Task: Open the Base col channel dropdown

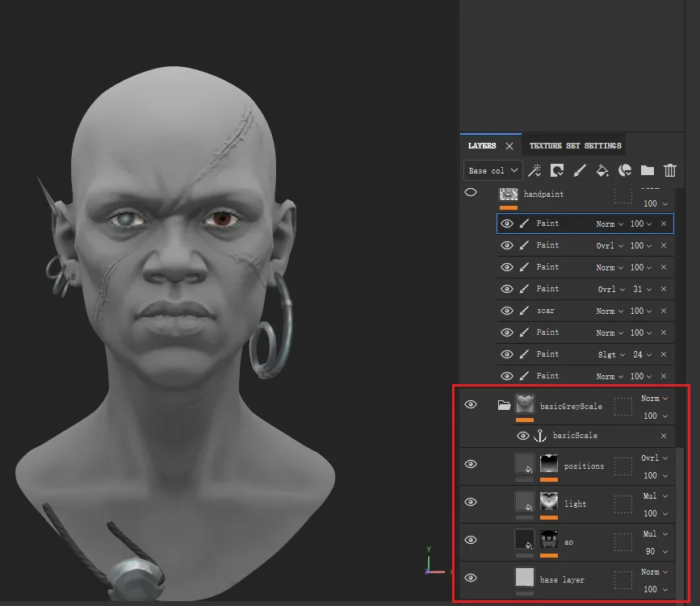Action: (493, 170)
